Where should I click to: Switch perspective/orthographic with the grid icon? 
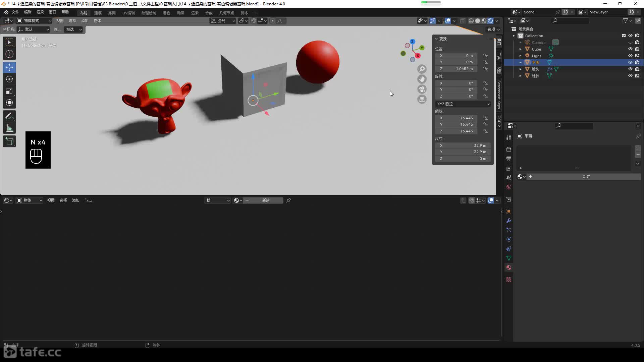point(422,99)
